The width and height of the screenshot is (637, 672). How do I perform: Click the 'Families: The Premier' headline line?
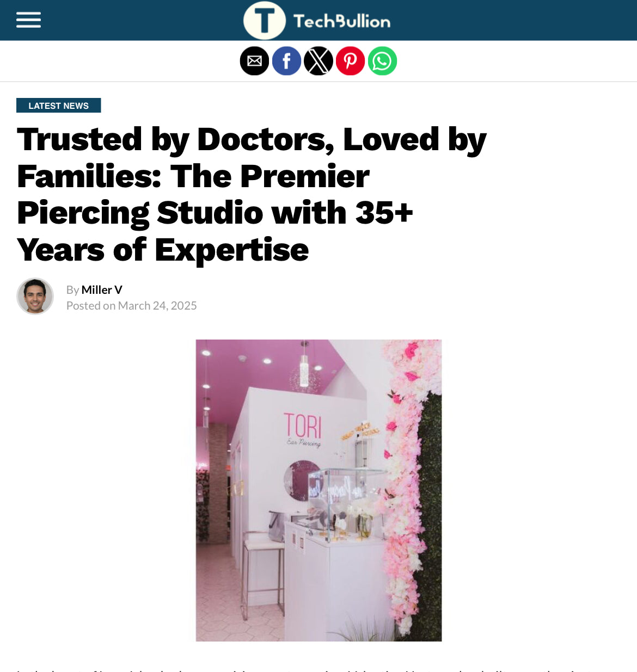pos(193,176)
